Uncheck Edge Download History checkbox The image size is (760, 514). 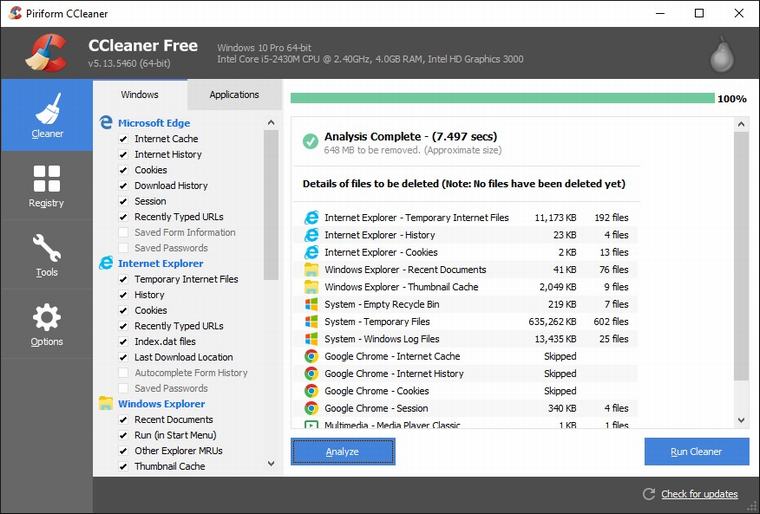(x=124, y=186)
